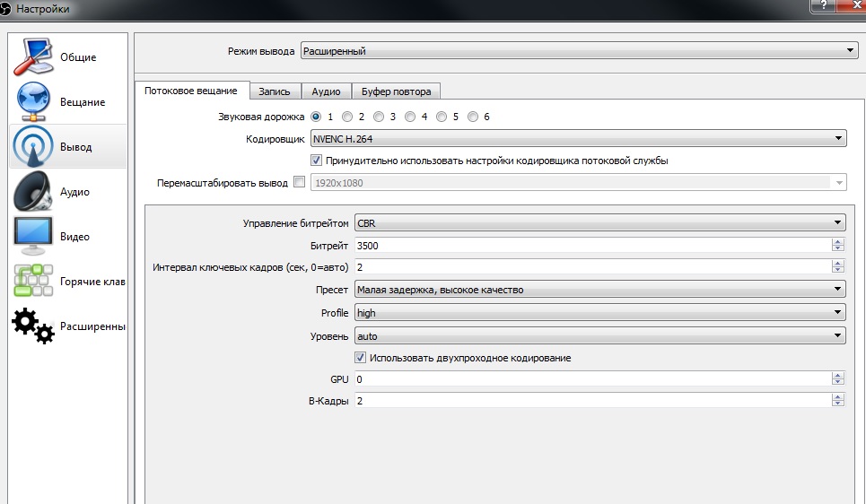Click the Расширенны sidebar label
The image size is (866, 504).
pyautogui.click(x=92, y=326)
